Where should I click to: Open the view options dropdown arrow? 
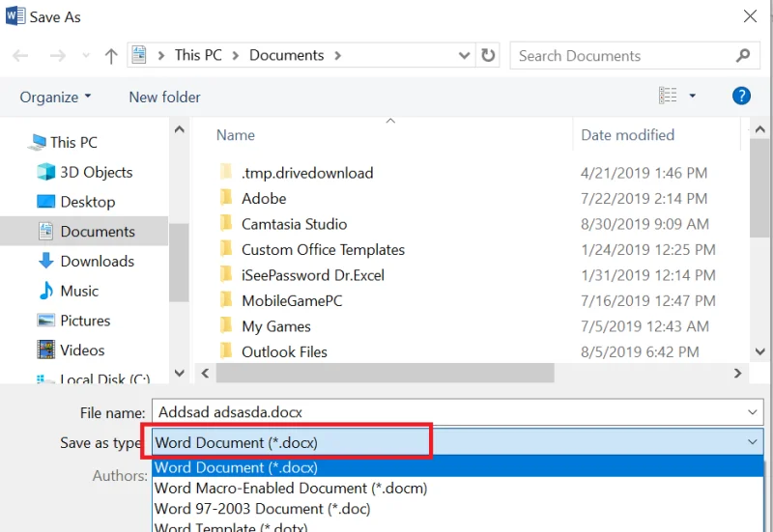click(692, 96)
